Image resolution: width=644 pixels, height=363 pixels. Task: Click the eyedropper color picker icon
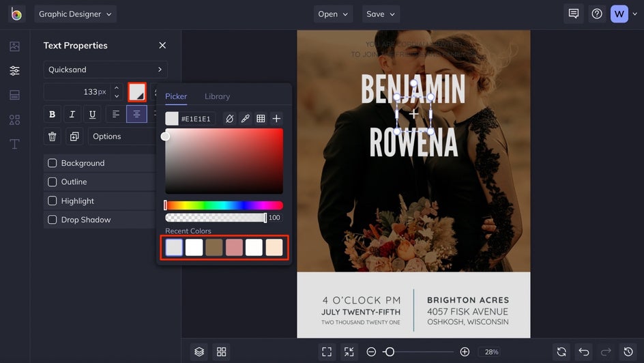click(x=245, y=119)
